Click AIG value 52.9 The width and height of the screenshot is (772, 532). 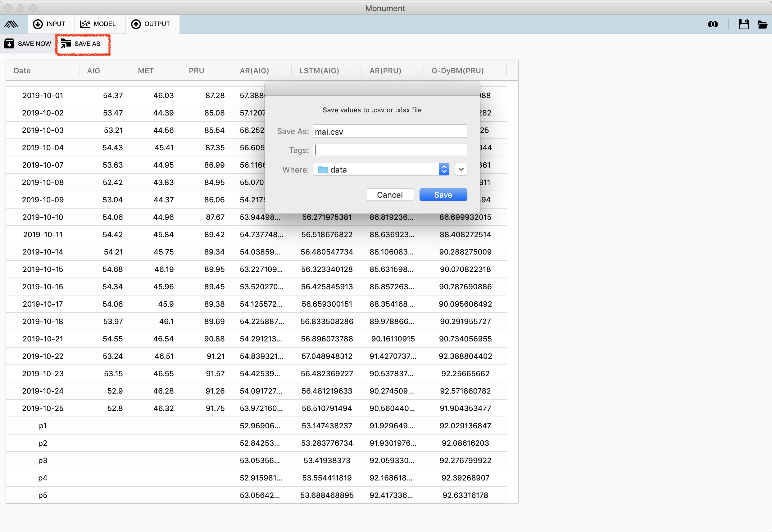pos(115,391)
